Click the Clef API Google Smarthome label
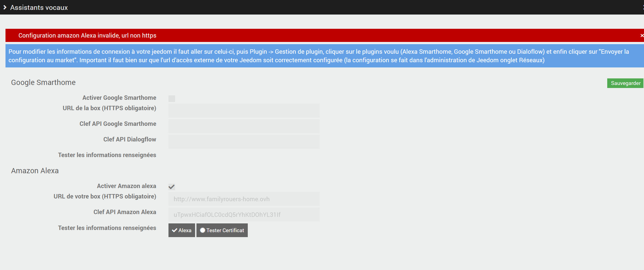 pos(118,124)
